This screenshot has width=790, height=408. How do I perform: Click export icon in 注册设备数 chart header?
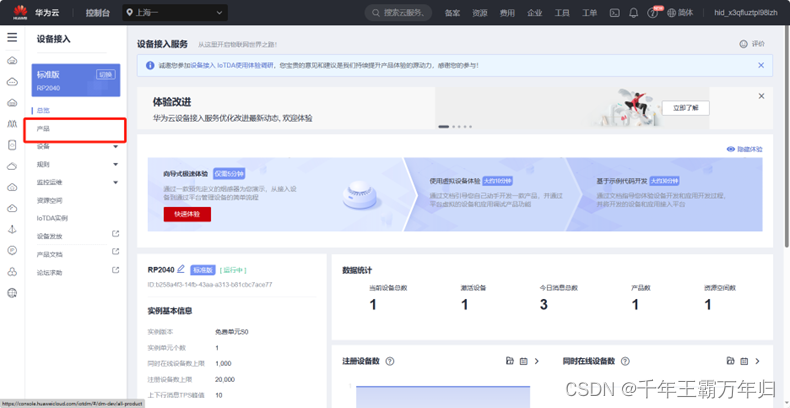pos(510,361)
